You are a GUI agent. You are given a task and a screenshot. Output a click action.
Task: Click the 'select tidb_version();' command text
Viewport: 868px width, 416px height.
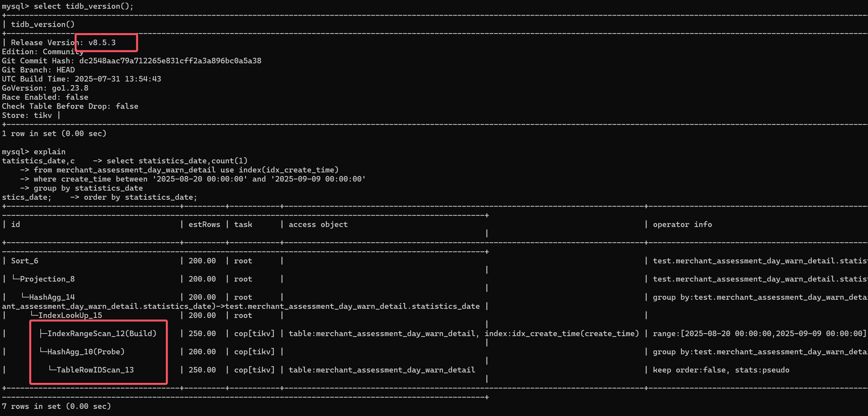(84, 6)
